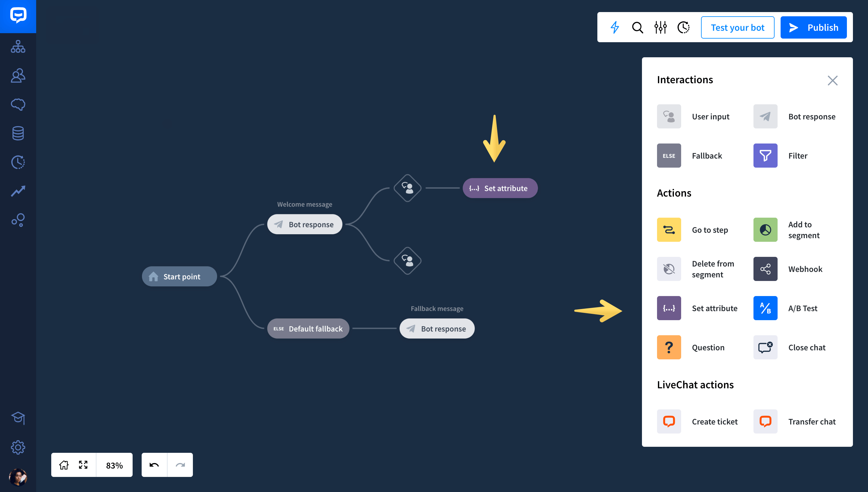Undo the last change

click(154, 465)
